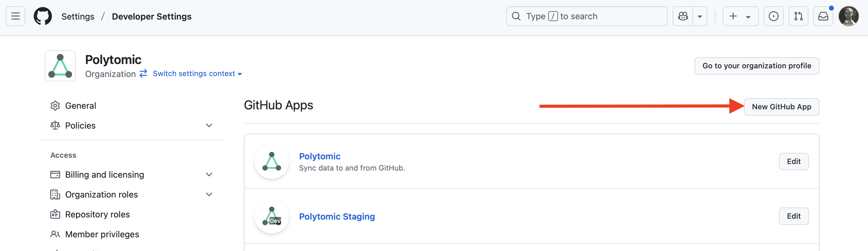Click the gear icon beside General
Screen dimensions: 868x251
pyautogui.click(x=55, y=106)
